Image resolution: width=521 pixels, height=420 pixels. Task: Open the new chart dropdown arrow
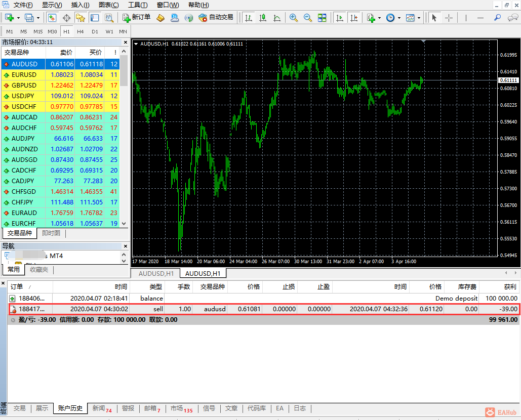click(19, 18)
